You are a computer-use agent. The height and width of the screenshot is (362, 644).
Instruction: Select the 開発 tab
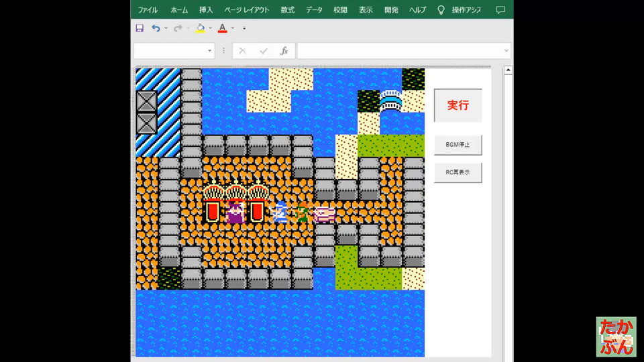[x=391, y=10]
